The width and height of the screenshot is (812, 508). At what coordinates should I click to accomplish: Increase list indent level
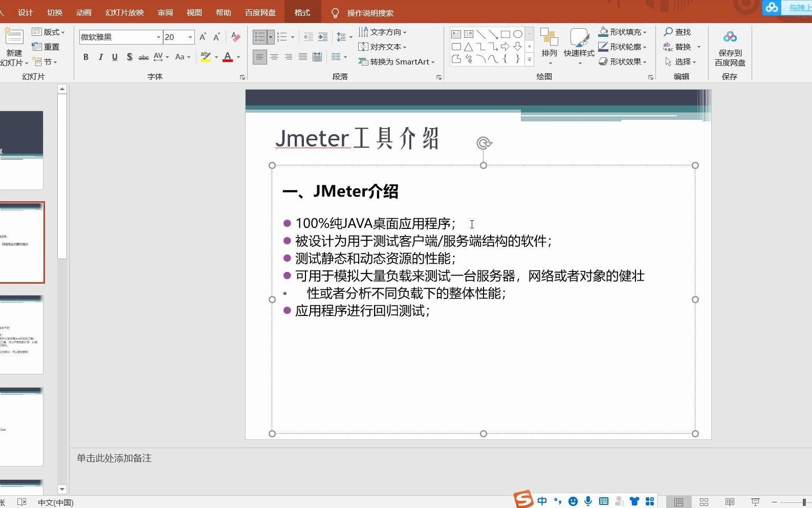click(x=323, y=37)
